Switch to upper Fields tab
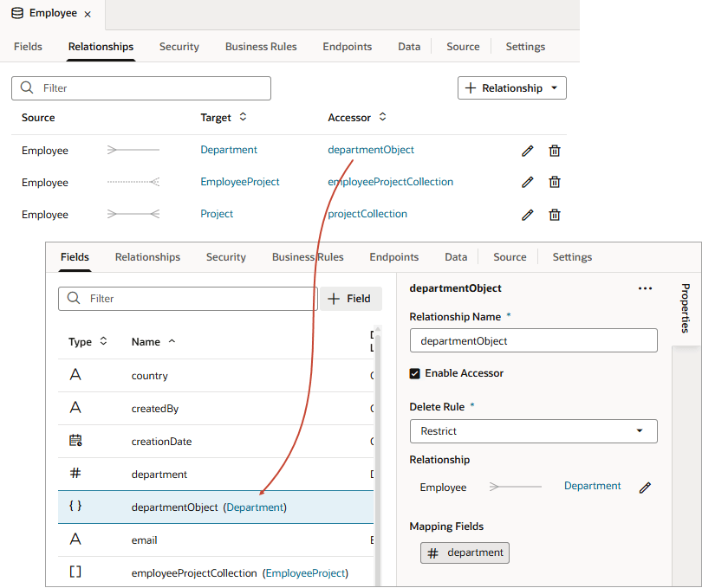Image resolution: width=702 pixels, height=588 pixels. point(28,47)
